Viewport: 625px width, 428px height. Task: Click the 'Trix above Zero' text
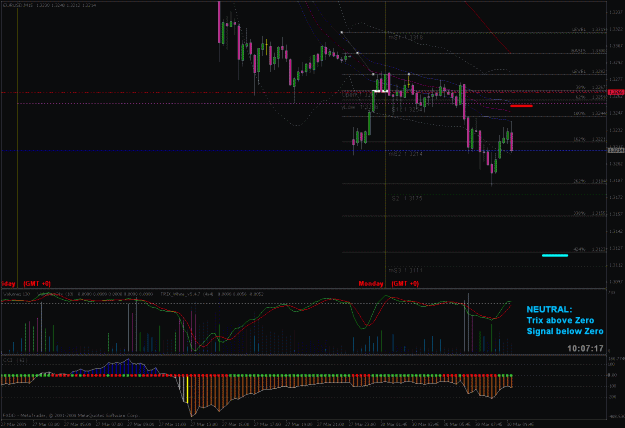560,320
